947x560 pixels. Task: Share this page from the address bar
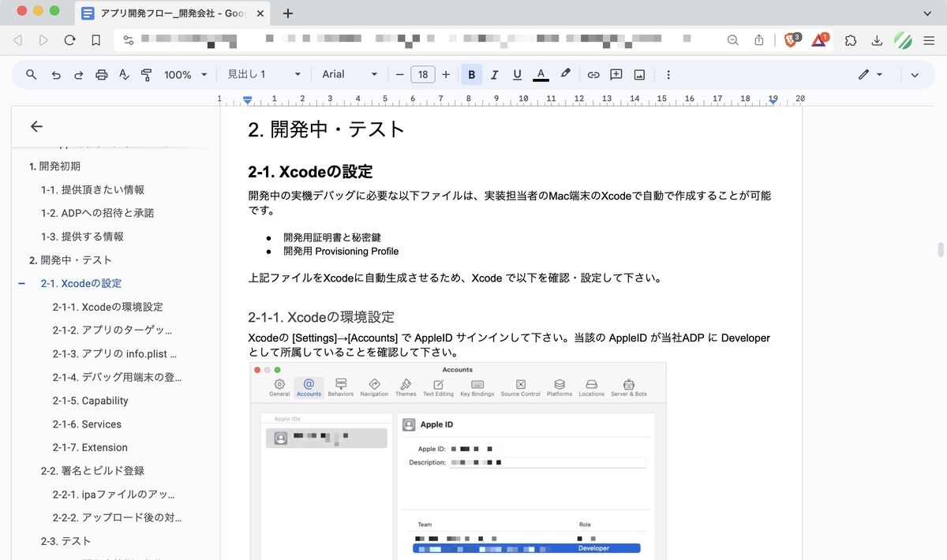pos(759,40)
